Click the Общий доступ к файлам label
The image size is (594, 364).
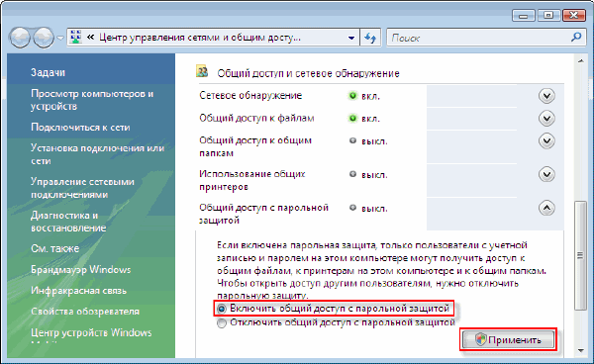256,118
